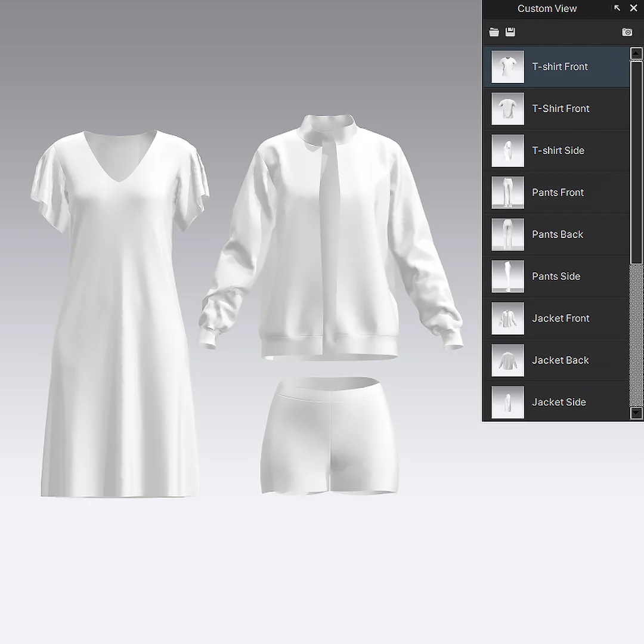
Task: Close the Custom View panel
Action: click(633, 8)
